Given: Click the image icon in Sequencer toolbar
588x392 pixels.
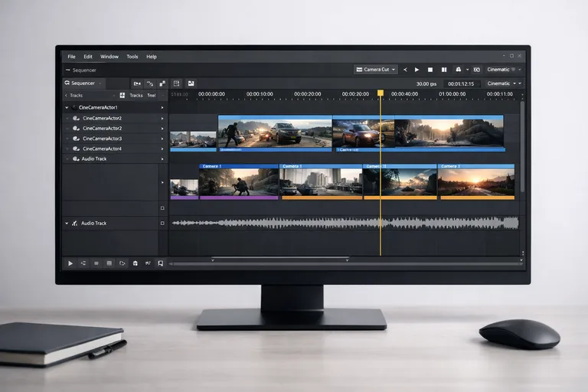Looking at the screenshot, I should point(191,83).
